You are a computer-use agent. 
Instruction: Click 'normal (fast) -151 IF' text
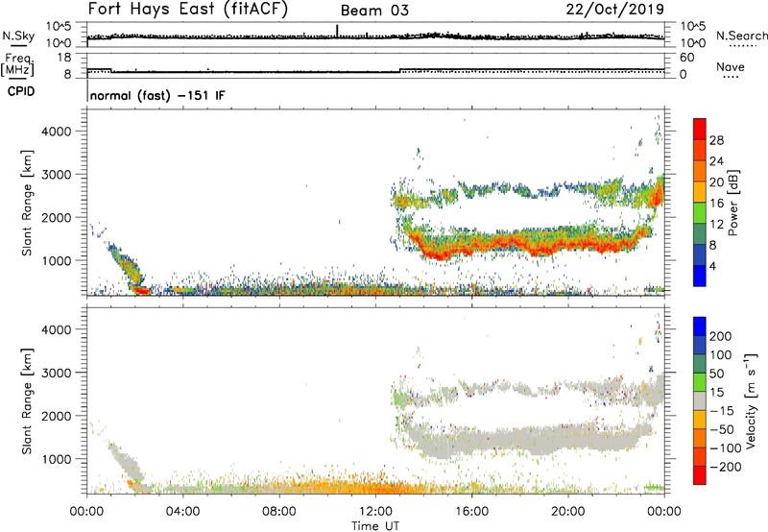tap(157, 95)
